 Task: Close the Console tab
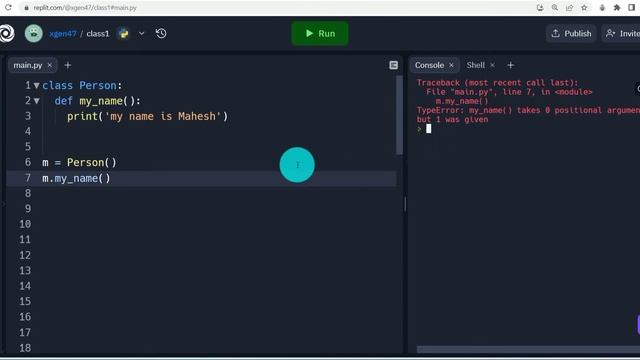(451, 65)
